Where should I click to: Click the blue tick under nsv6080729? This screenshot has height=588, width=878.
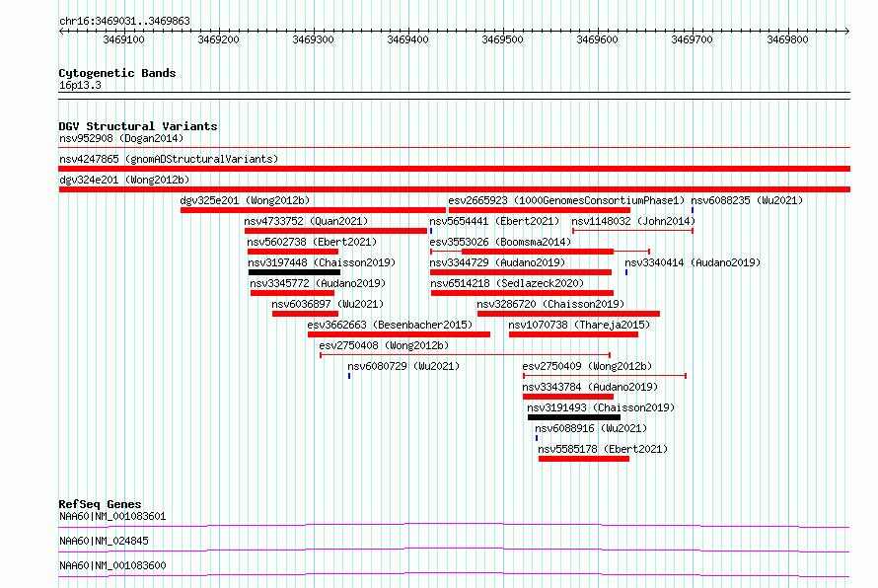[x=349, y=376]
